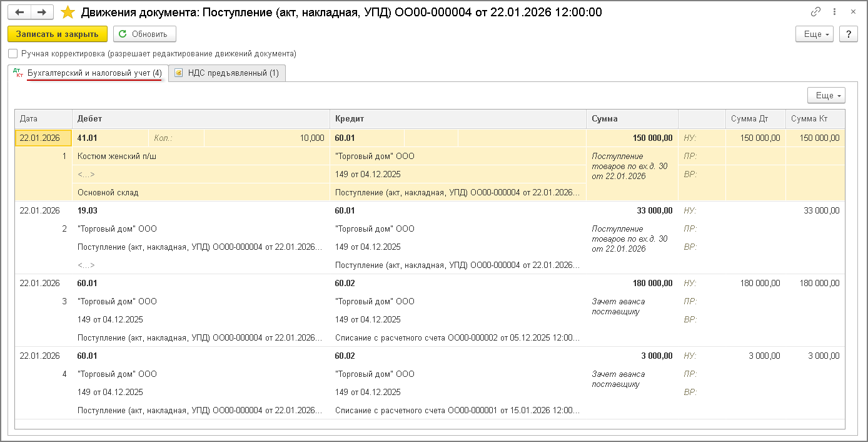
Task: Close the document movements window
Action: [x=853, y=12]
